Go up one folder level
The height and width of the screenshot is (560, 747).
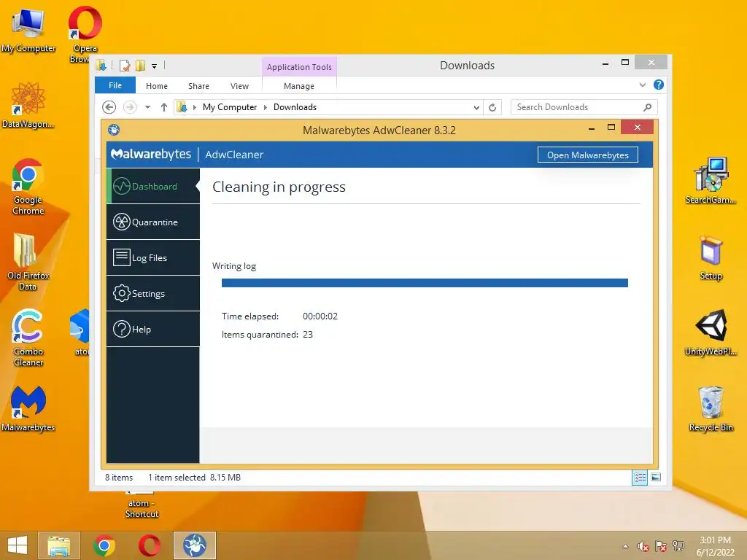click(x=164, y=107)
